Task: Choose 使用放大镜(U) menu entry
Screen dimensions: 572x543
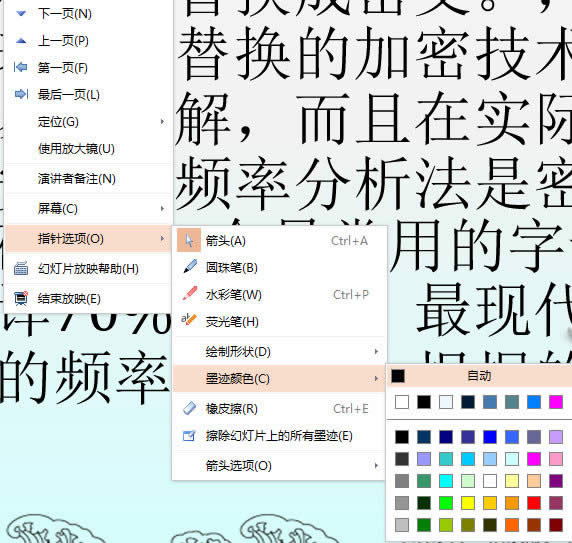Action: [x=88, y=149]
